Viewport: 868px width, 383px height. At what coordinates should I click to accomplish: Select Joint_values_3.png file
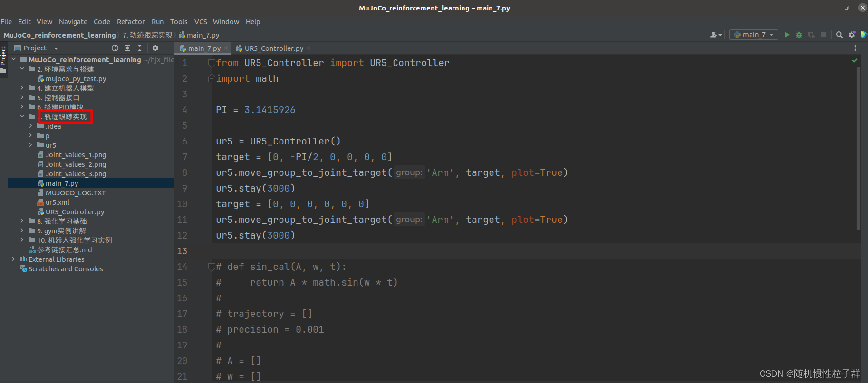click(x=76, y=173)
